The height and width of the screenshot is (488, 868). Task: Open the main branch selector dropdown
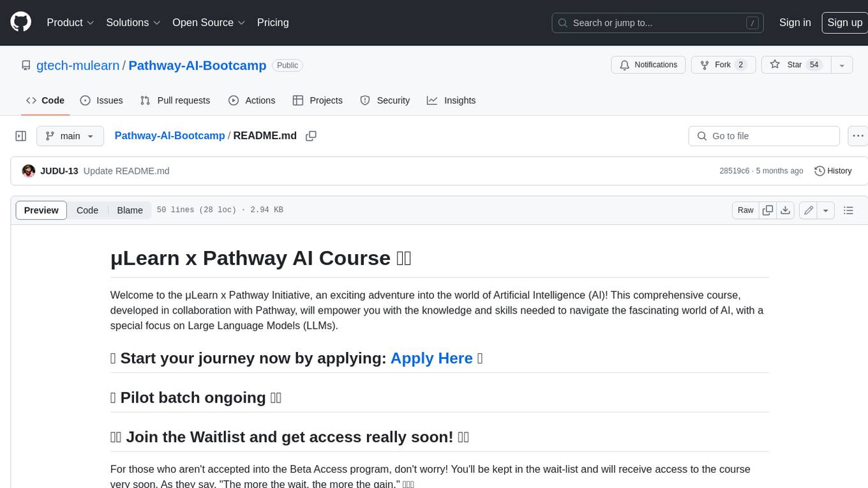(x=70, y=136)
